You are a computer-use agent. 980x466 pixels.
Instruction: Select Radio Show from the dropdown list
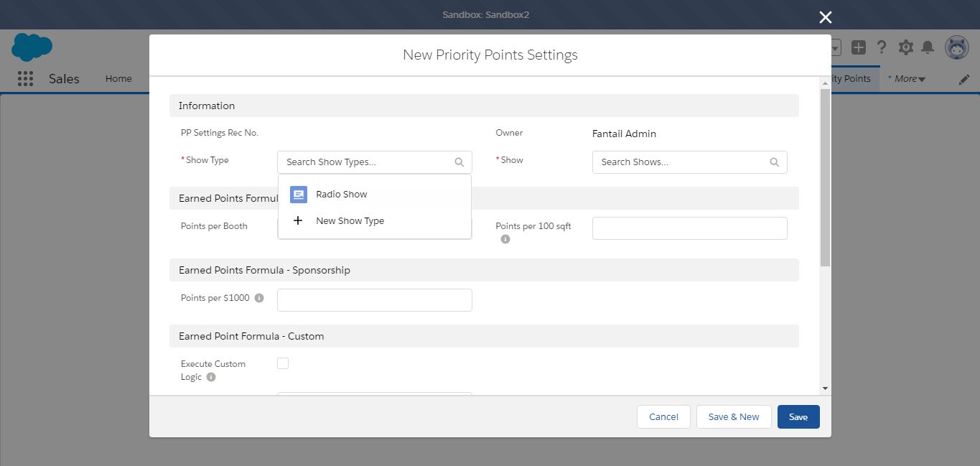pyautogui.click(x=342, y=195)
